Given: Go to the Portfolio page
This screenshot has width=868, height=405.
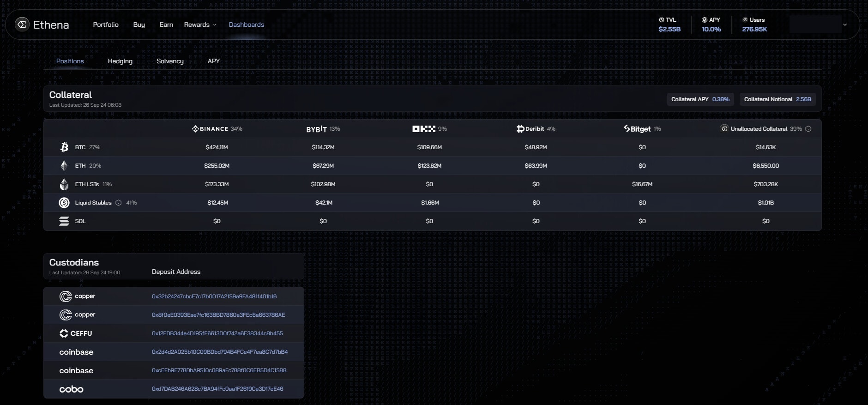Looking at the screenshot, I should coord(106,24).
